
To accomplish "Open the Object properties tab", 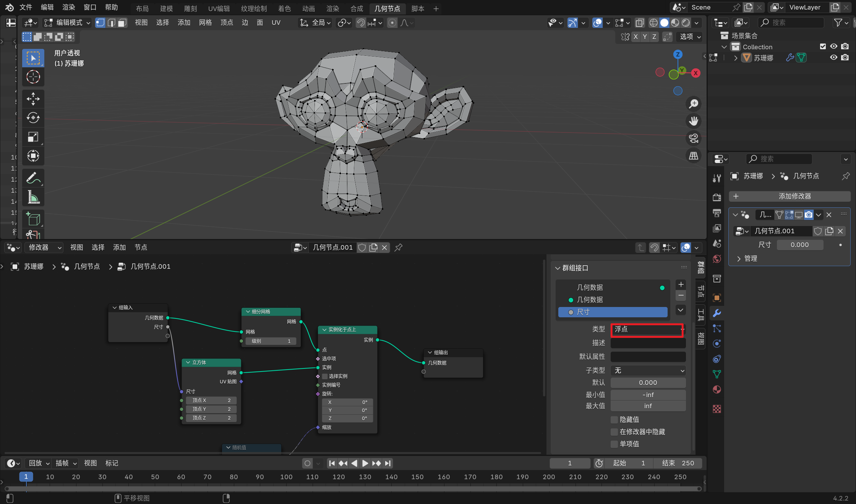I will [x=717, y=297].
